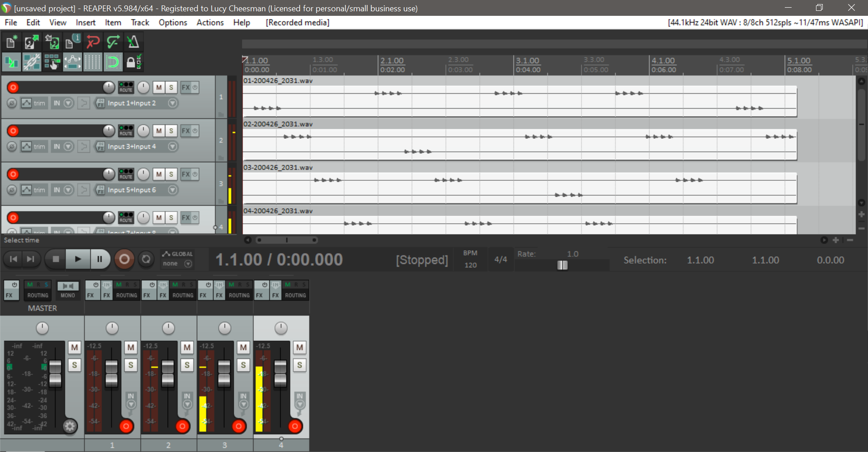This screenshot has height=452, width=868.
Task: Mute track 1 in track panel
Action: coord(159,88)
